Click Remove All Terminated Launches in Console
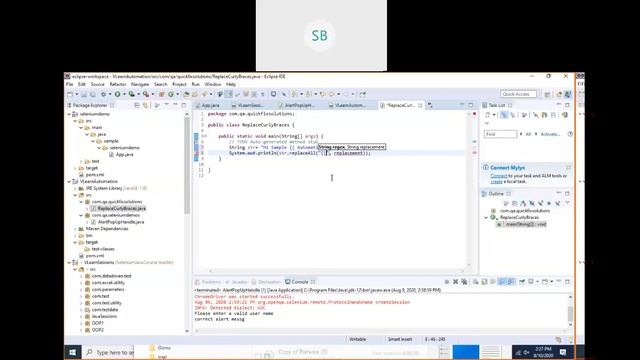Image resolution: width=640 pixels, height=360 pixels. click(x=464, y=282)
